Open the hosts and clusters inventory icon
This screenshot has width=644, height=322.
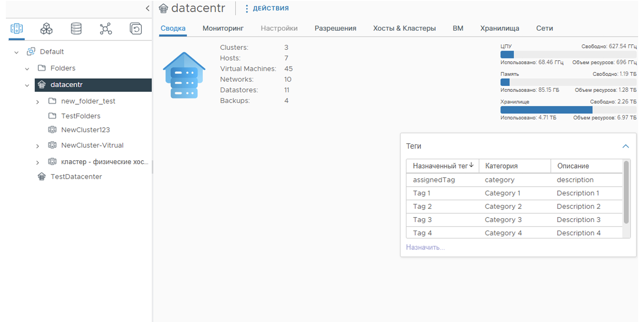pyautogui.click(x=16, y=29)
